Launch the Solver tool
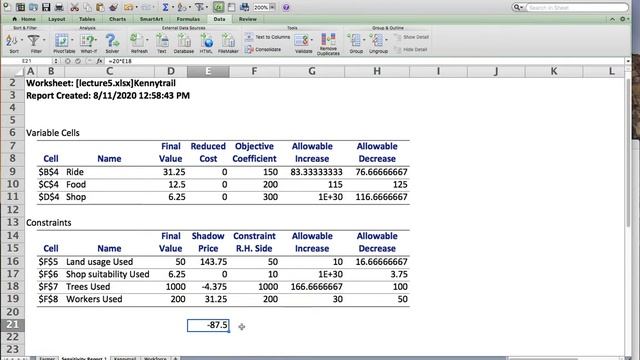This screenshot has width=640, height=360. click(112, 44)
